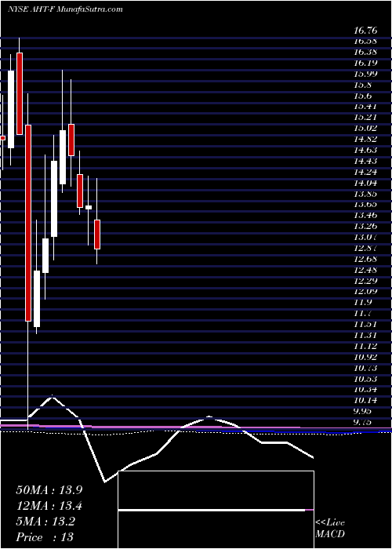
Task: Click the 15.21 price axis label
Action: tap(365, 118)
